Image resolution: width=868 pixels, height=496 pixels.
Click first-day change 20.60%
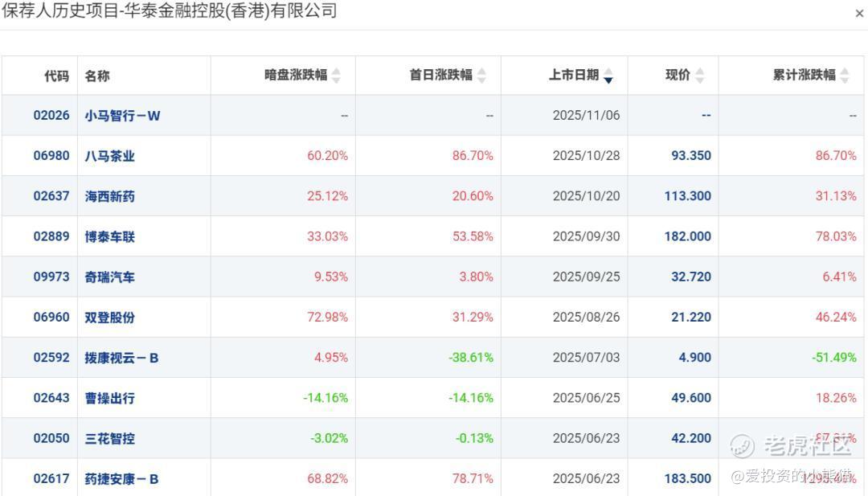pos(473,196)
